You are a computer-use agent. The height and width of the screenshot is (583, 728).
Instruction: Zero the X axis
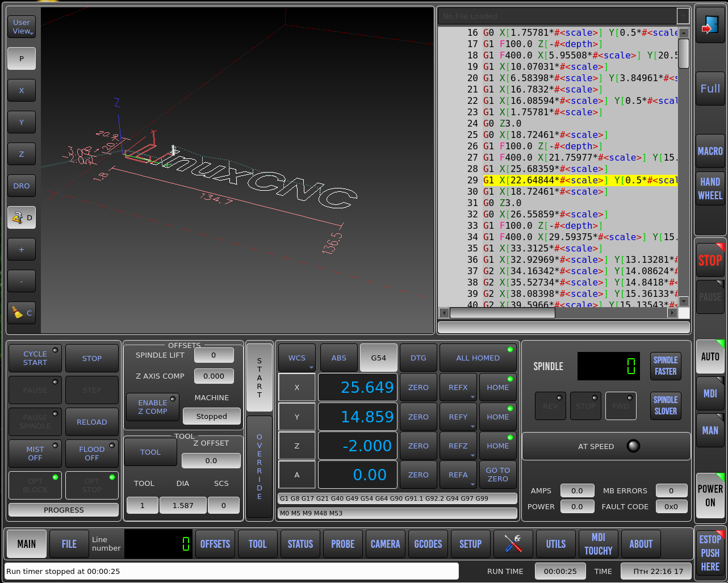[x=419, y=387]
